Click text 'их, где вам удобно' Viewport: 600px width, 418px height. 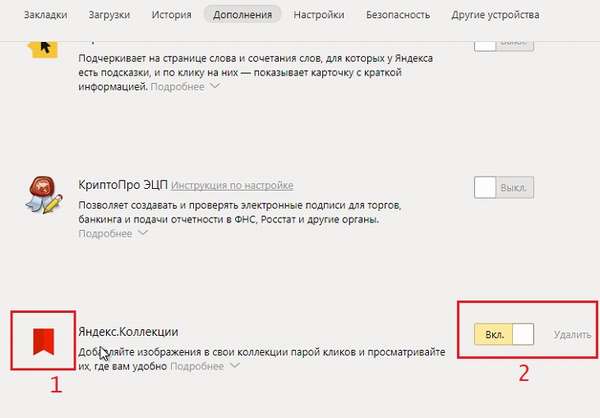(122, 366)
